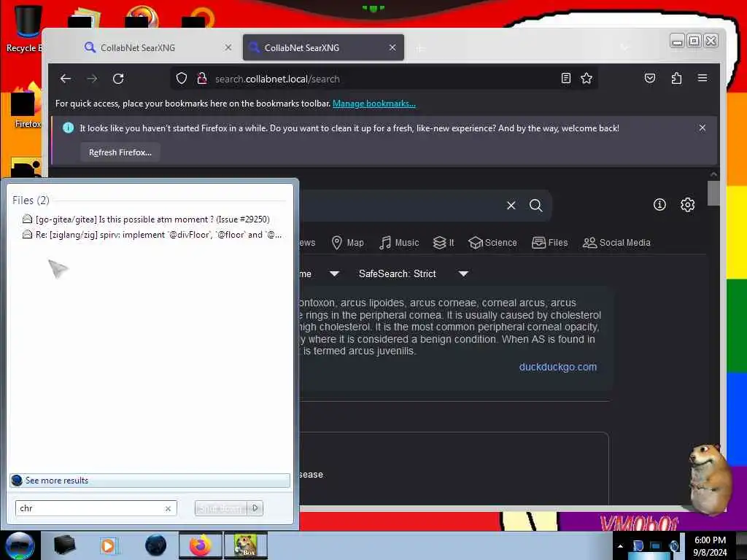Clear the SearXNG search query
The image size is (747, 560).
coord(511,205)
